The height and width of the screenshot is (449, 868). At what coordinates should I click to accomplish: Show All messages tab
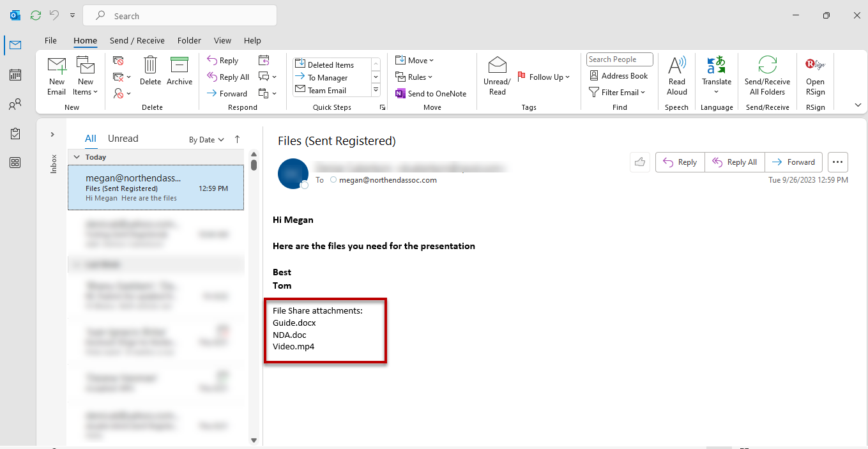click(91, 139)
